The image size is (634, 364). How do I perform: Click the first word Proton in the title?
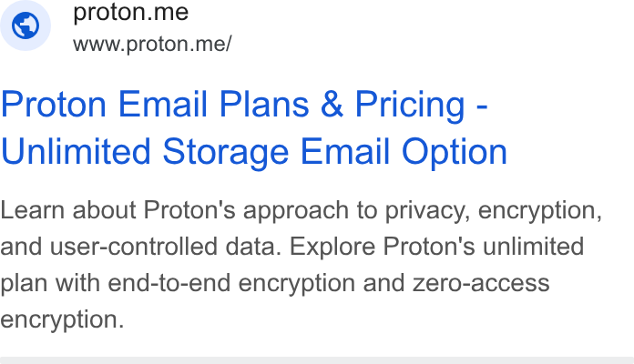tap(54, 105)
